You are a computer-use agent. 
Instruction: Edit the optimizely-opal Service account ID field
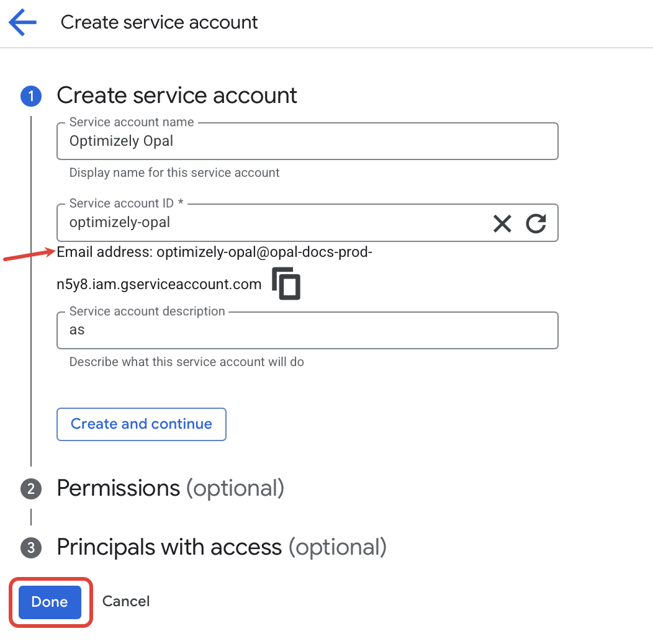pos(248,223)
